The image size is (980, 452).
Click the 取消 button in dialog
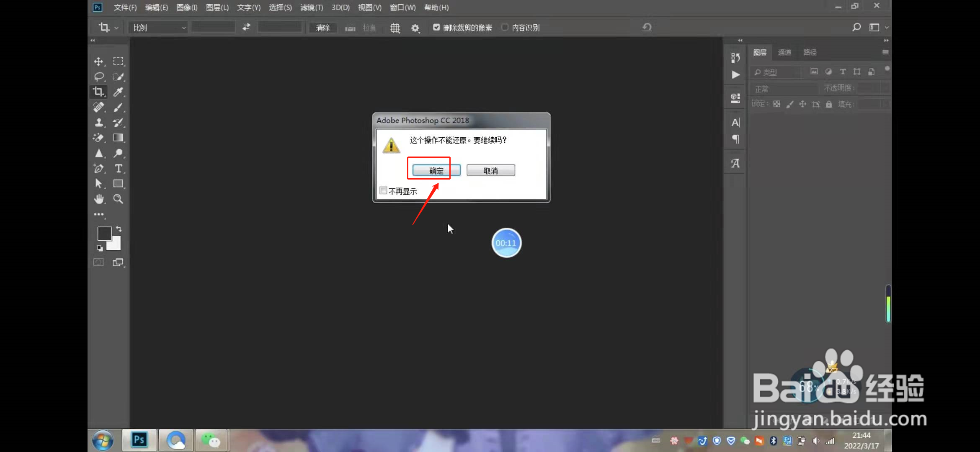pos(490,170)
